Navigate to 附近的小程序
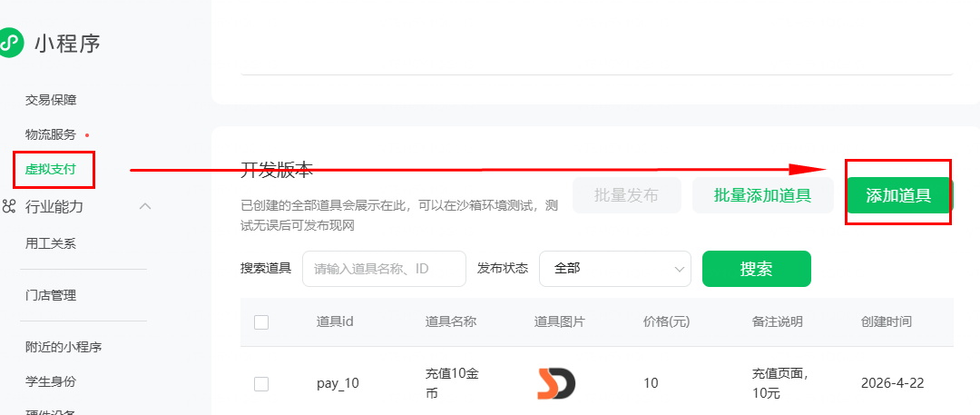 tap(64, 347)
